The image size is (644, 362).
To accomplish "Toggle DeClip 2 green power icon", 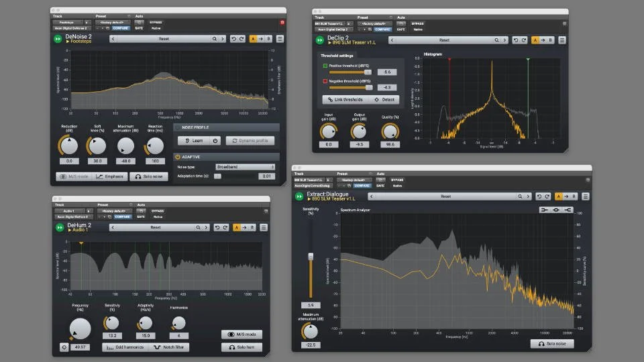I will click(x=319, y=40).
